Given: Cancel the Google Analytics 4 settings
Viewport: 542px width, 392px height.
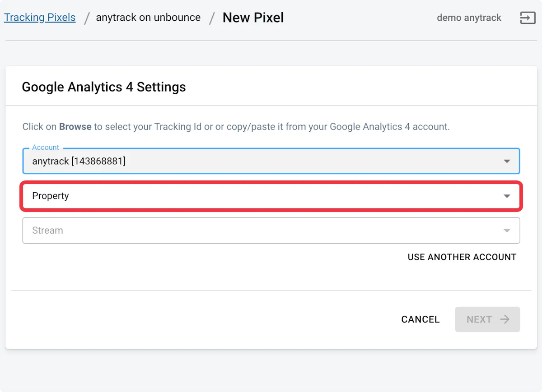Looking at the screenshot, I should click(x=421, y=319).
